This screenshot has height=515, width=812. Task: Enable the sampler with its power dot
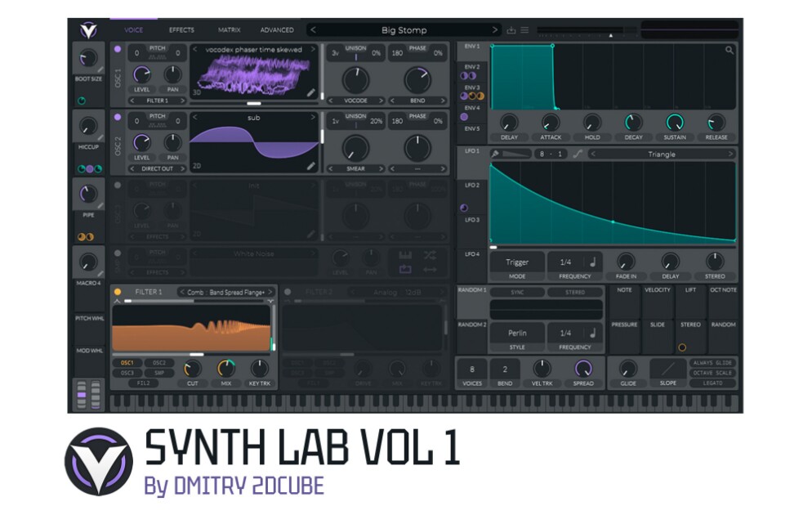coord(118,253)
